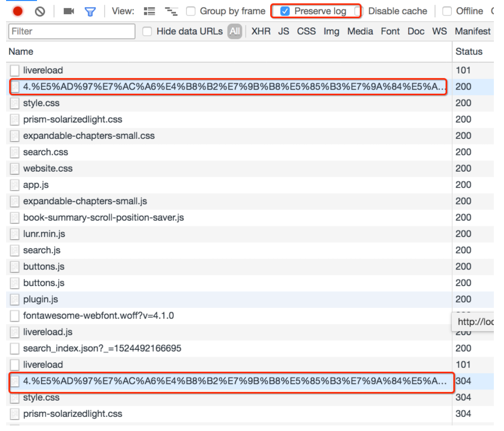The width and height of the screenshot is (504, 431).
Task: Filter requests by XHR
Action: [261, 31]
